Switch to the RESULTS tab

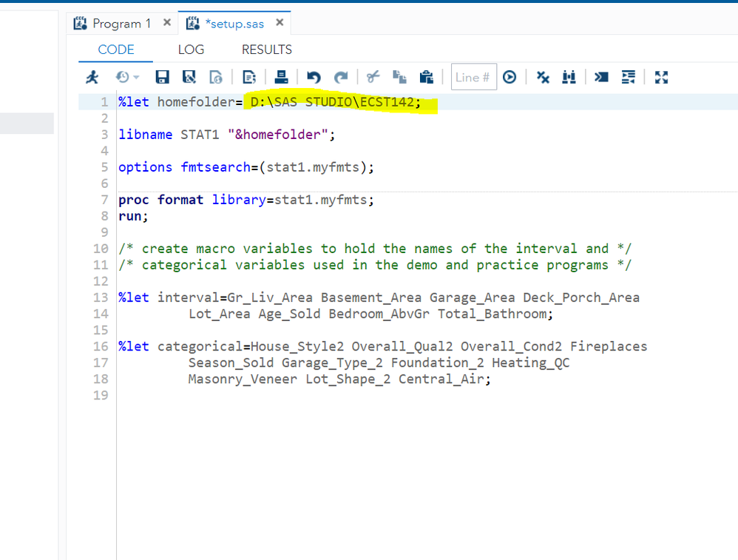(x=267, y=50)
